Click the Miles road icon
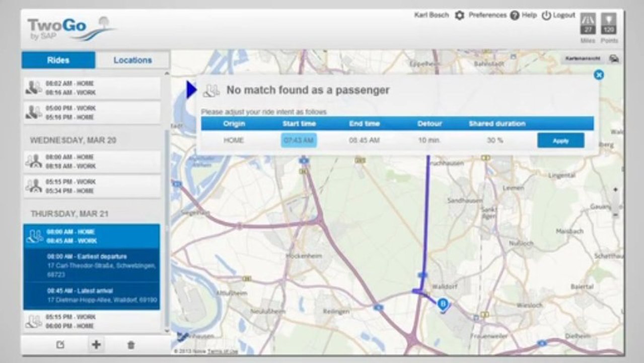644x363 pixels. [x=588, y=20]
